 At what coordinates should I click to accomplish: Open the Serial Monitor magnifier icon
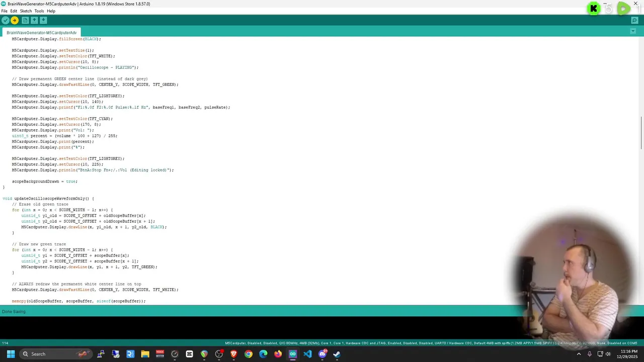[x=634, y=20]
